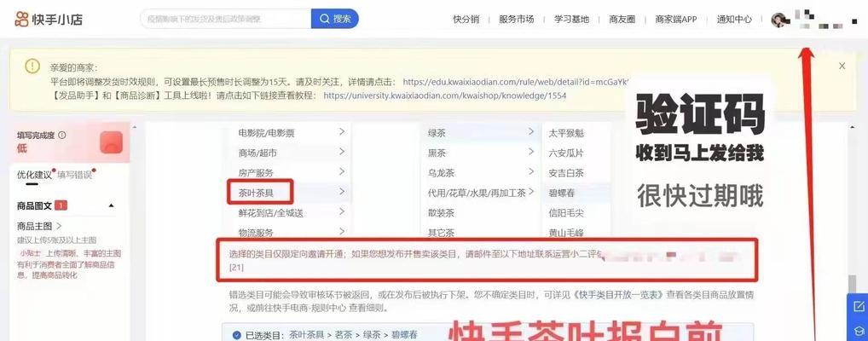Click the red badge next to 商品图文
Viewport: 868px width, 341px height.
61,205
